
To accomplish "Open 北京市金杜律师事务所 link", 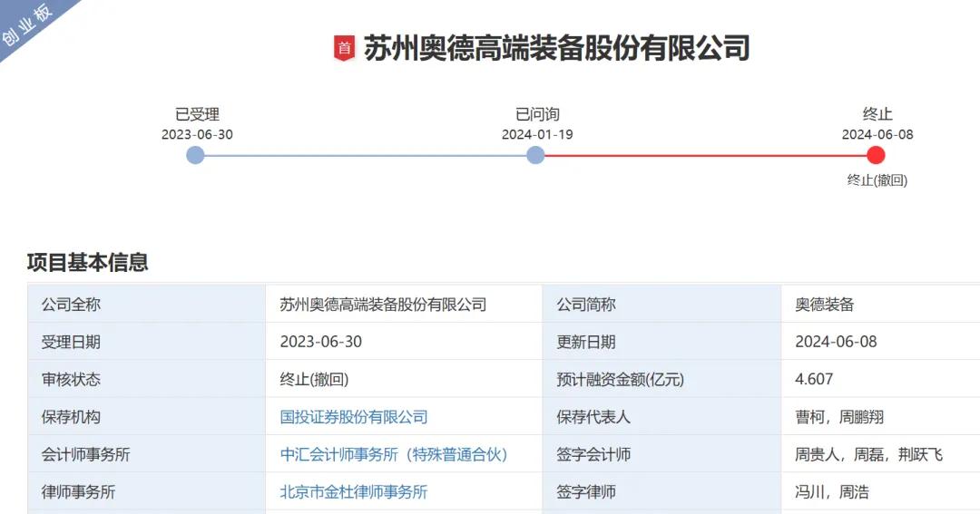I will click(354, 491).
